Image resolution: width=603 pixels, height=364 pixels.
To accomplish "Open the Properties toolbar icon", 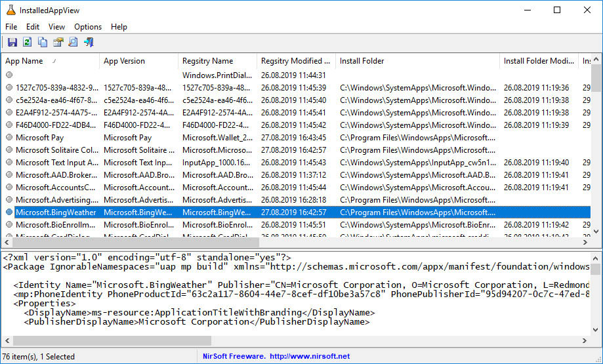I will pos(58,42).
